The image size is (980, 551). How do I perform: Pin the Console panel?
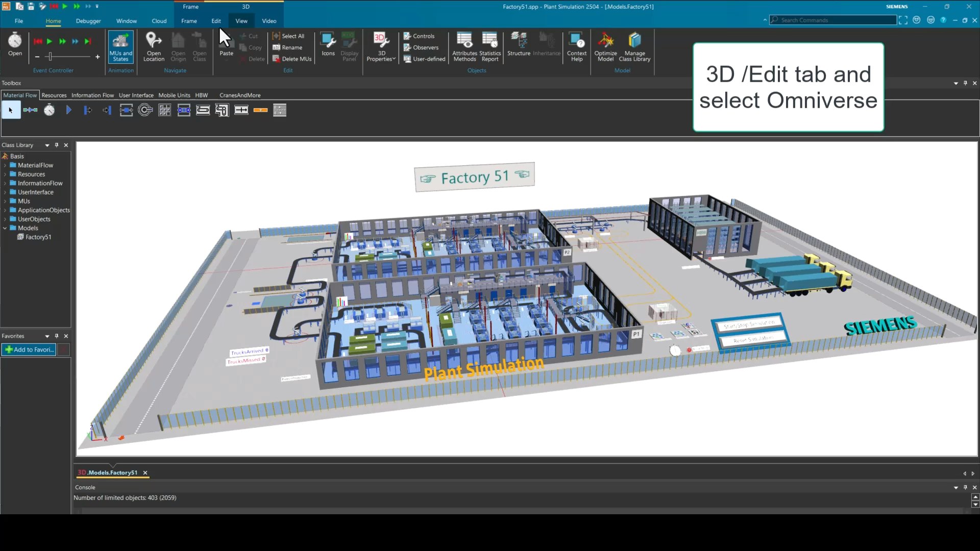coord(965,487)
